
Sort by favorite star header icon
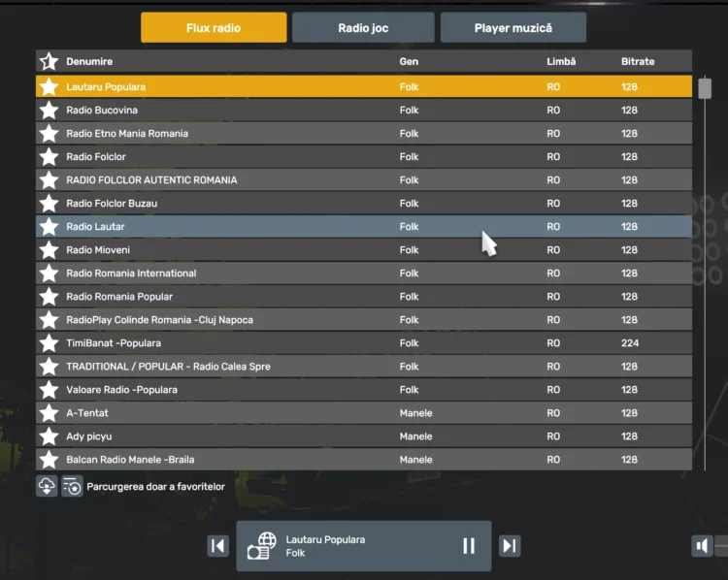49,61
